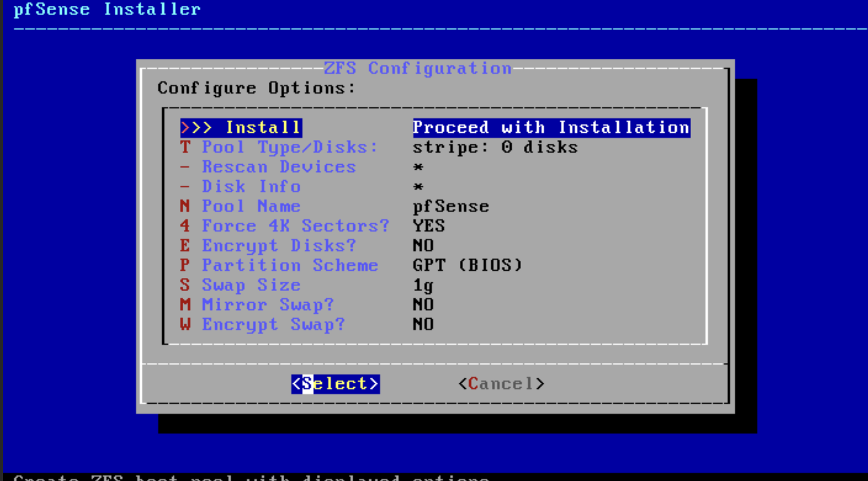
Task: Click the 'ZFS Configuration' dialog title
Action: pos(418,69)
